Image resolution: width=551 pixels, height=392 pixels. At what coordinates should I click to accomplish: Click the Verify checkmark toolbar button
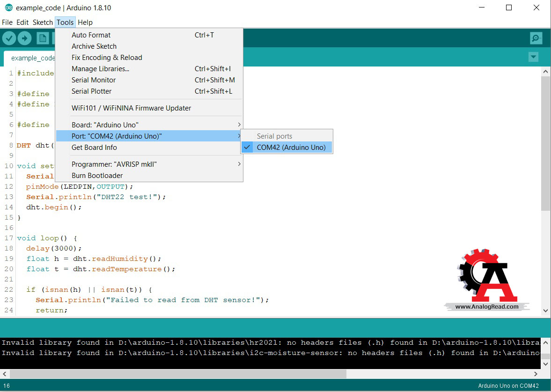coord(9,38)
